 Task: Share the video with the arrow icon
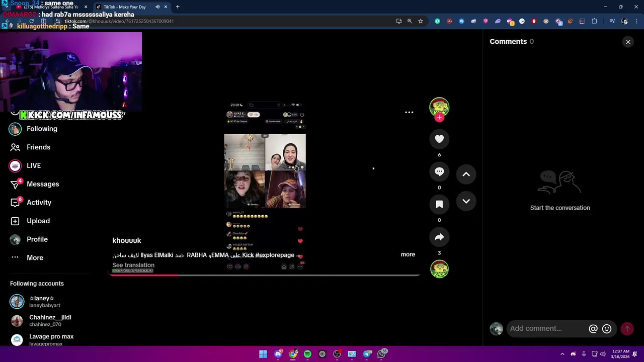click(439, 237)
